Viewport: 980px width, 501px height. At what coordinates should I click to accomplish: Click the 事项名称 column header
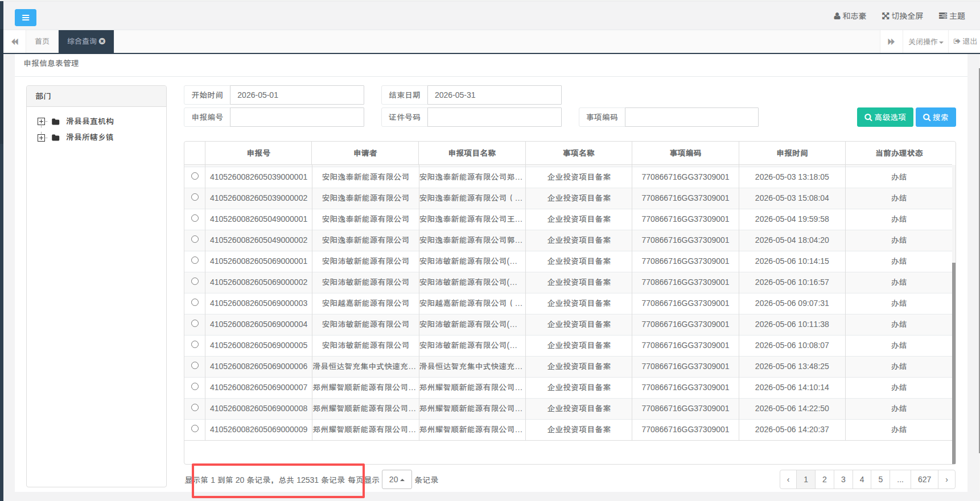(x=579, y=153)
